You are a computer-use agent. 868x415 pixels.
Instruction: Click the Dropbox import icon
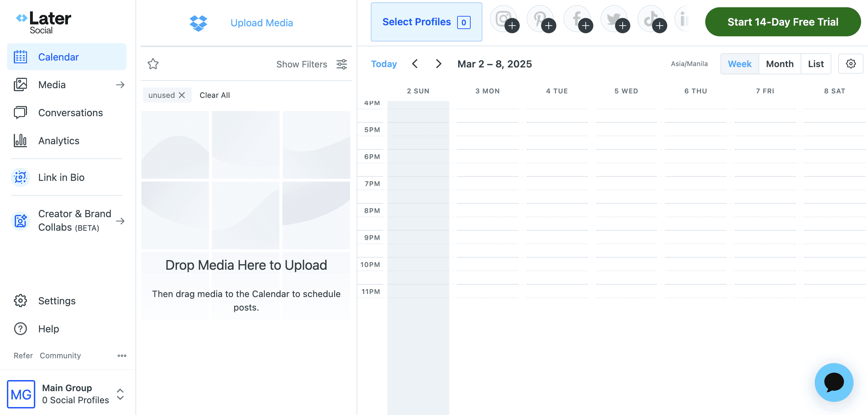point(198,23)
